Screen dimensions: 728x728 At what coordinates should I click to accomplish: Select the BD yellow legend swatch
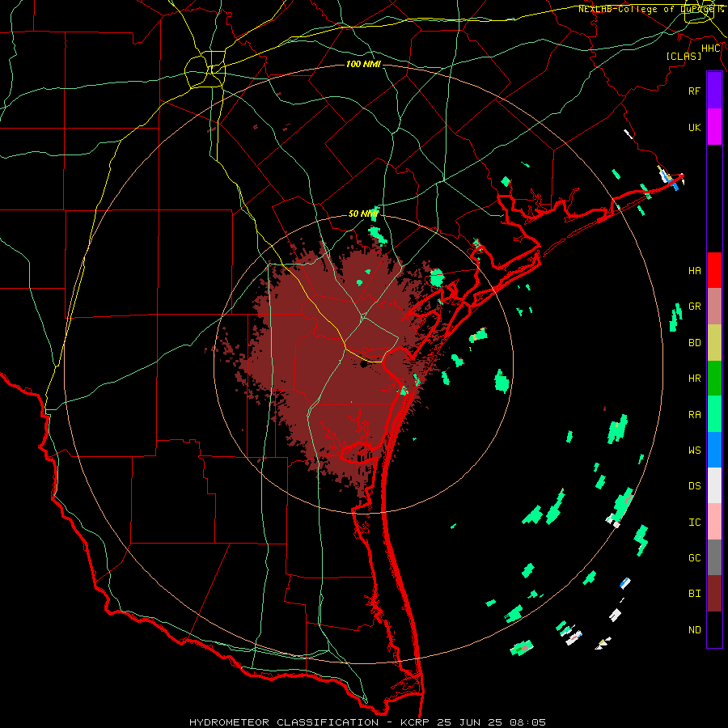tap(714, 343)
